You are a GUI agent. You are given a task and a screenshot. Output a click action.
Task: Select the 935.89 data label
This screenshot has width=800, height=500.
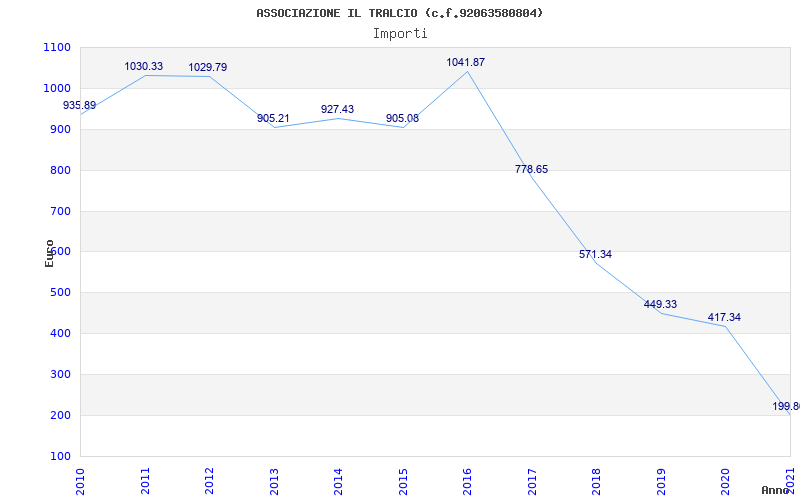[x=79, y=106]
